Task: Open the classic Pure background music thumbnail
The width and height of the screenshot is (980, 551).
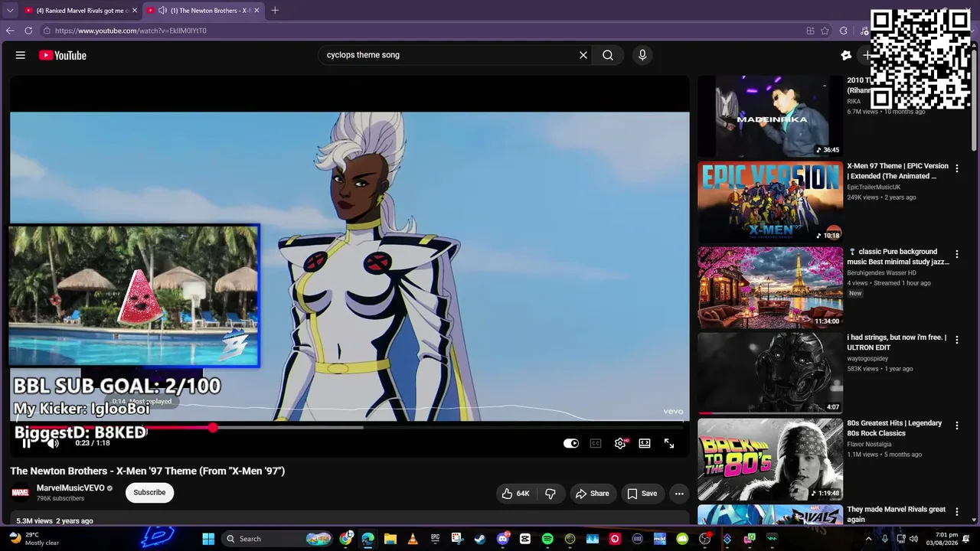Action: 770,287
